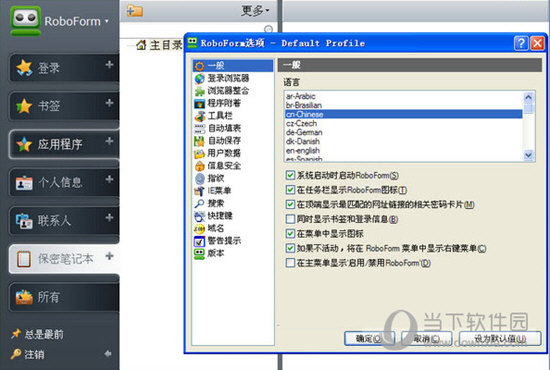
Task: Select en-english in language list
Action: [403, 151]
